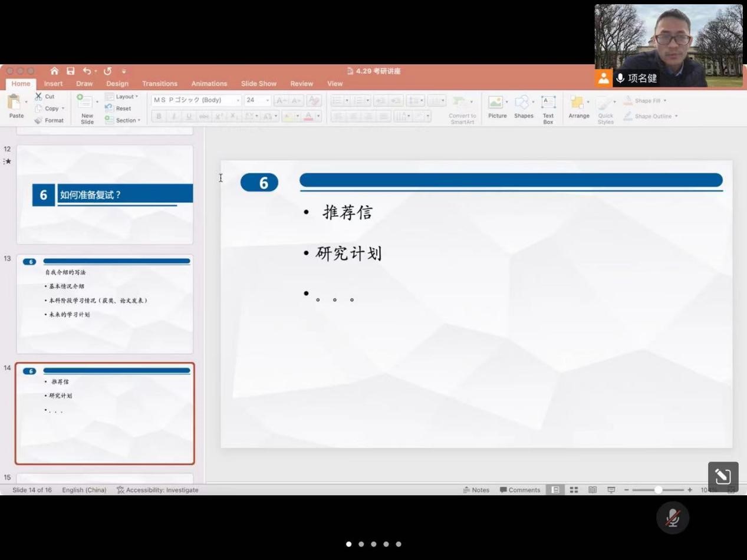Select slide 13 thumbnail

(x=105, y=304)
